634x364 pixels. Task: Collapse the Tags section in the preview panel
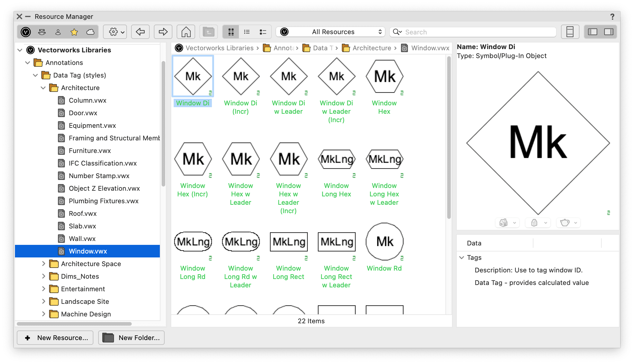pyautogui.click(x=461, y=257)
